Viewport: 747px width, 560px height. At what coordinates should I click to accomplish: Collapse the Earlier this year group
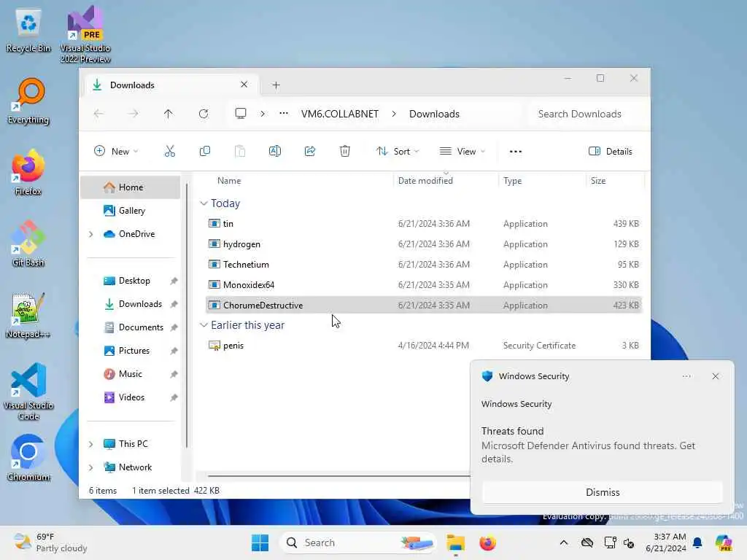[x=204, y=324]
